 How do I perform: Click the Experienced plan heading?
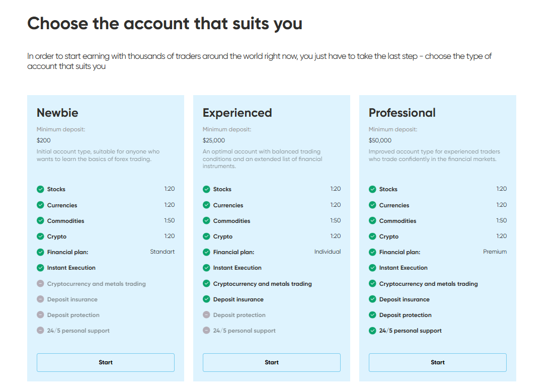point(237,113)
